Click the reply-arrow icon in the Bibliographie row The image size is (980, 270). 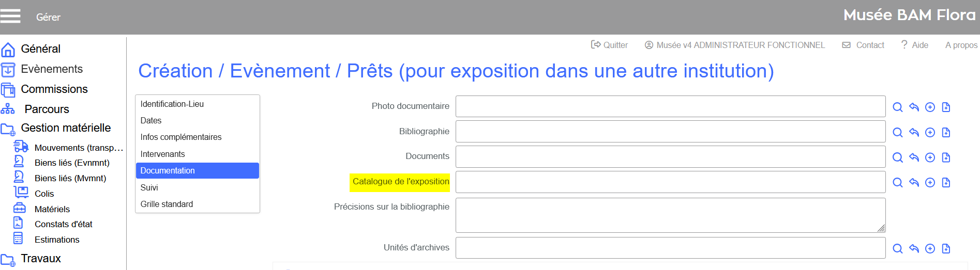tap(914, 133)
